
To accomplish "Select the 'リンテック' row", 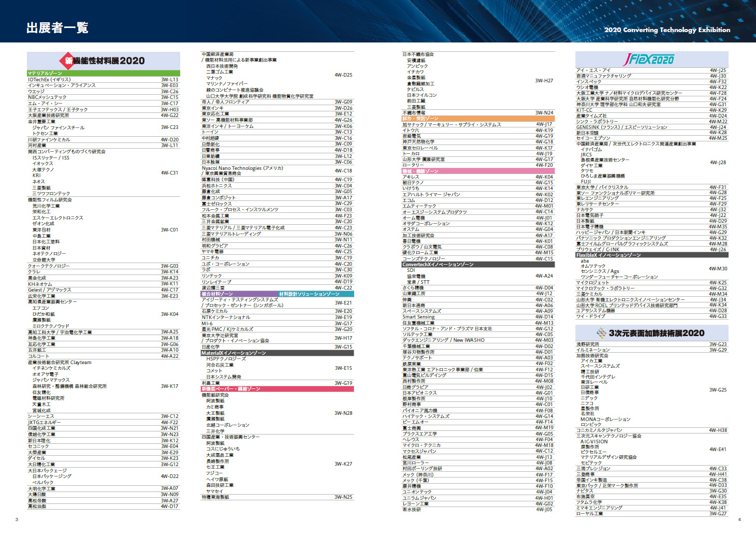I will coord(277,276).
